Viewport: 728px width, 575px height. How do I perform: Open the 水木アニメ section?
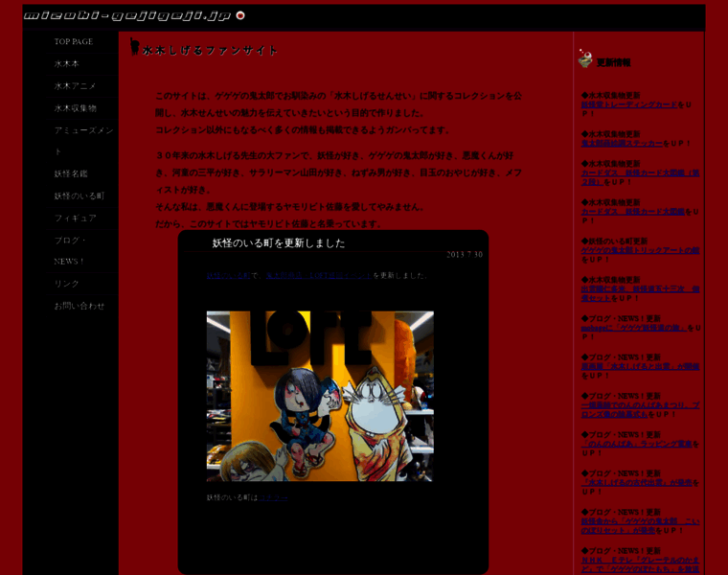click(x=75, y=86)
